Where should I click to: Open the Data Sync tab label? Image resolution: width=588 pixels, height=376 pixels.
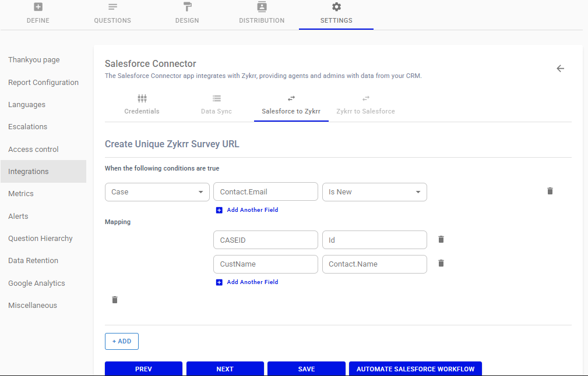coord(216,111)
